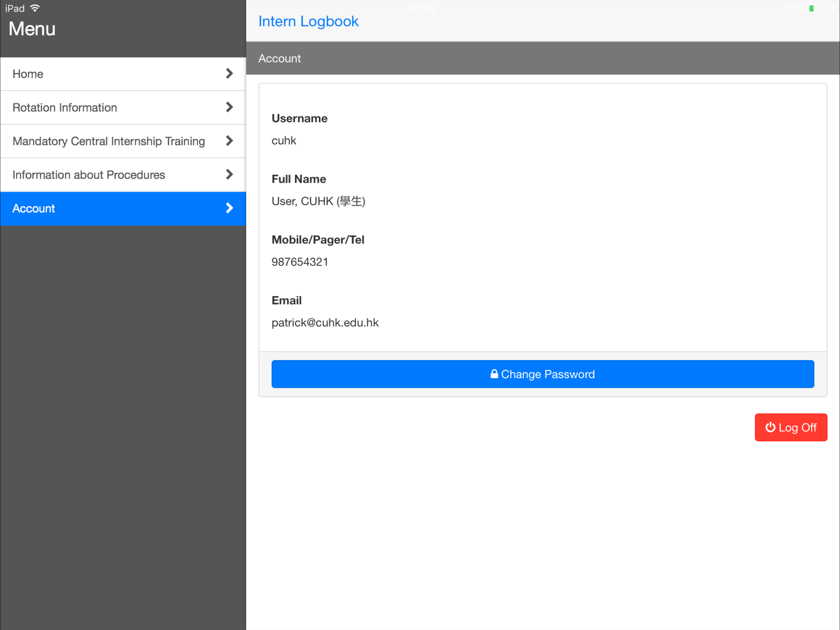Click chevron next to Mandatory Central Internship Training

point(229,141)
